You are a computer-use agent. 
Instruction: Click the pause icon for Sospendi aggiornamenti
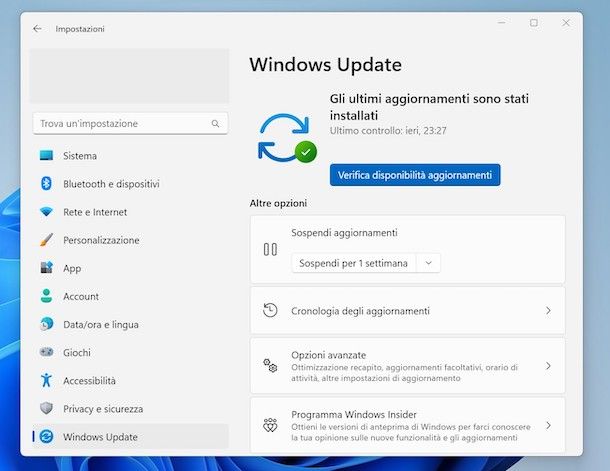click(270, 249)
